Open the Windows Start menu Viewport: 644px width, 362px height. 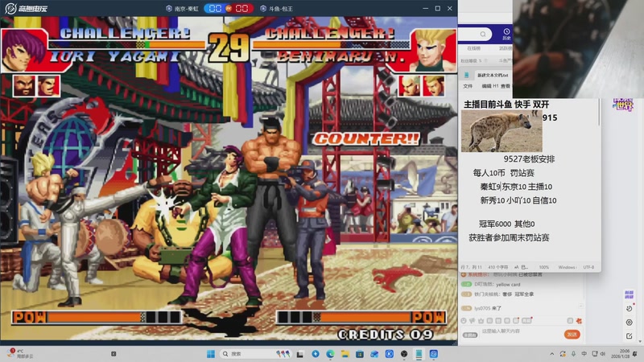click(211, 354)
